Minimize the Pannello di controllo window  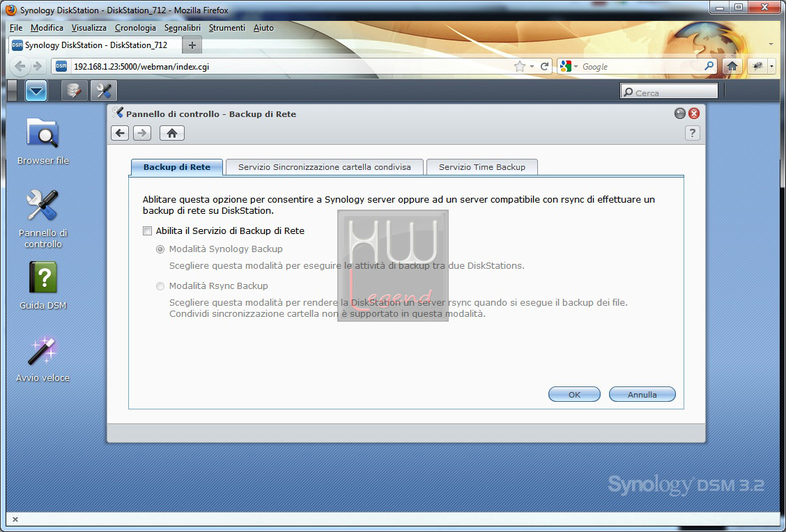point(679,114)
